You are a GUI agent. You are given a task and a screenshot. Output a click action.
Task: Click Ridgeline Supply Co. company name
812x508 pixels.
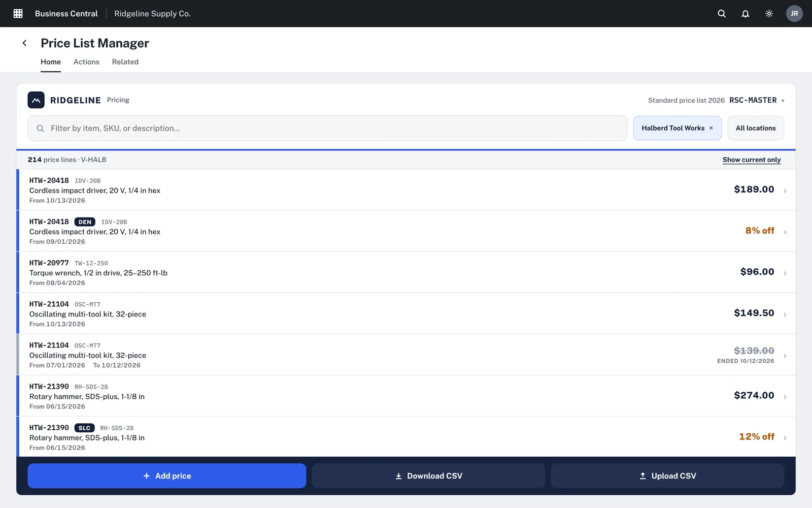point(152,14)
